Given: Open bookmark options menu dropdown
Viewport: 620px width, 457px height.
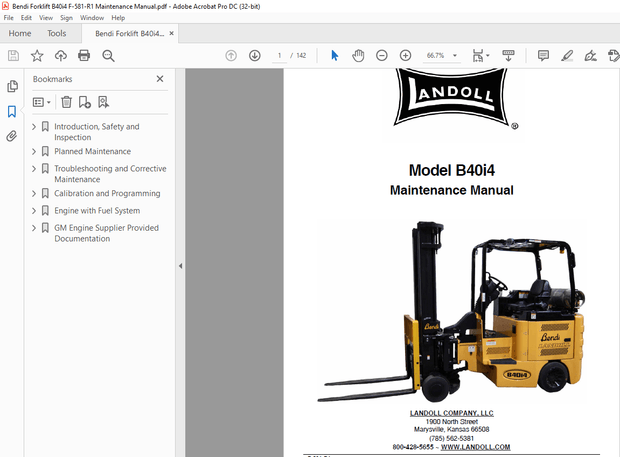Looking at the screenshot, I should [x=42, y=102].
